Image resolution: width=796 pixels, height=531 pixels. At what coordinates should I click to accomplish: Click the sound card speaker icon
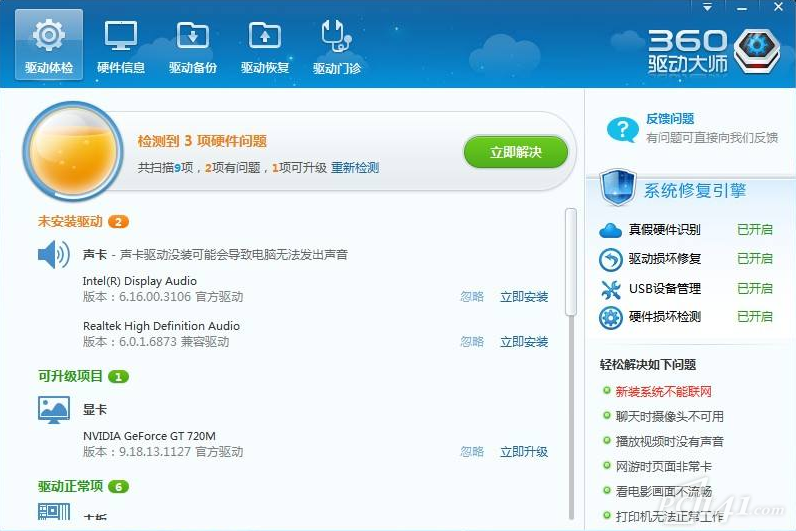(54, 254)
